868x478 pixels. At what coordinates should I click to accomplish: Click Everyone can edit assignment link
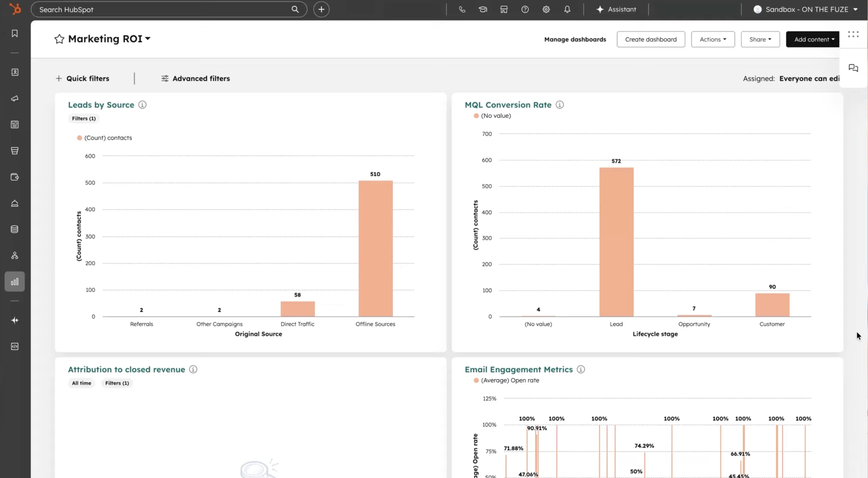coord(809,79)
